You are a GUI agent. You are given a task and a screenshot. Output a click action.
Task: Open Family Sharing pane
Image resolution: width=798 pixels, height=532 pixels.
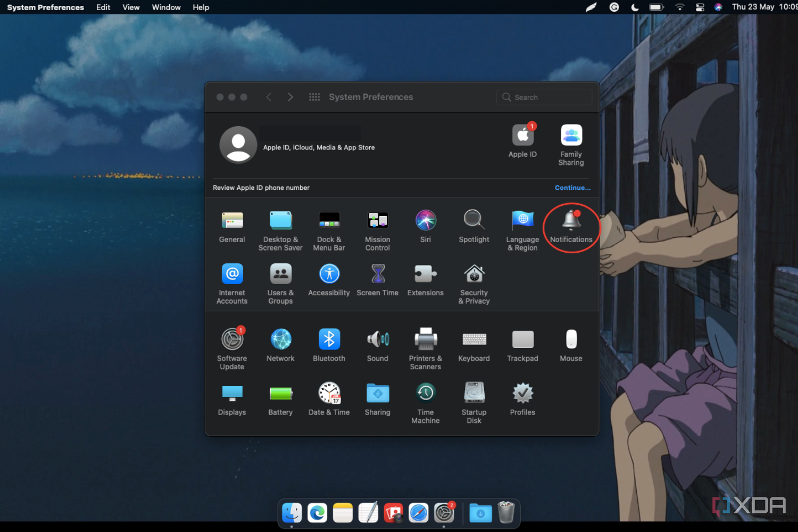tap(571, 135)
